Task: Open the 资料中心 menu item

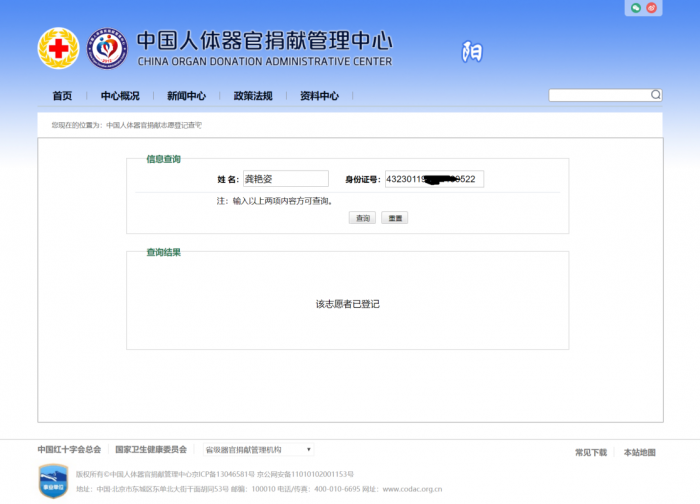Action: tap(320, 96)
